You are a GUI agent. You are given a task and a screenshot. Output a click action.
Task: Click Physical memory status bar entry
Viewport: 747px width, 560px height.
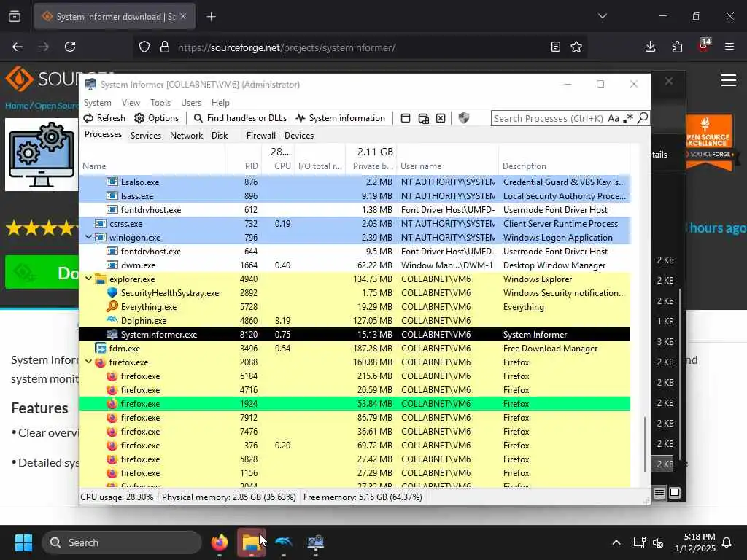(x=228, y=497)
